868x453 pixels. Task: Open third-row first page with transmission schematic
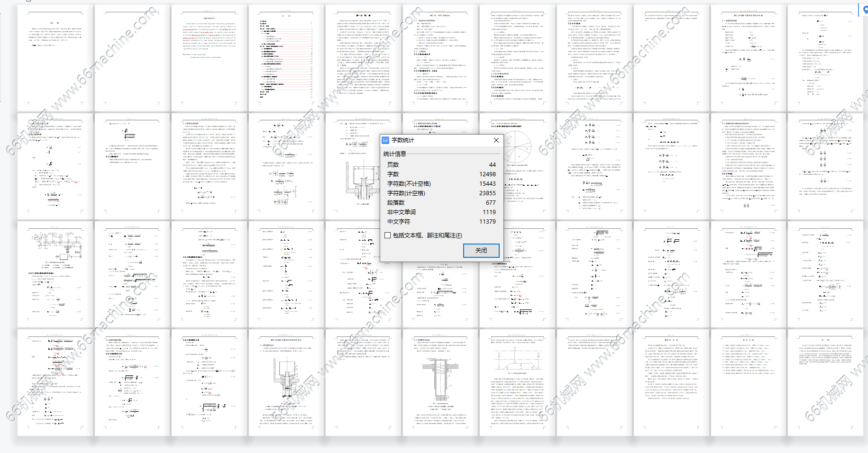[55, 274]
